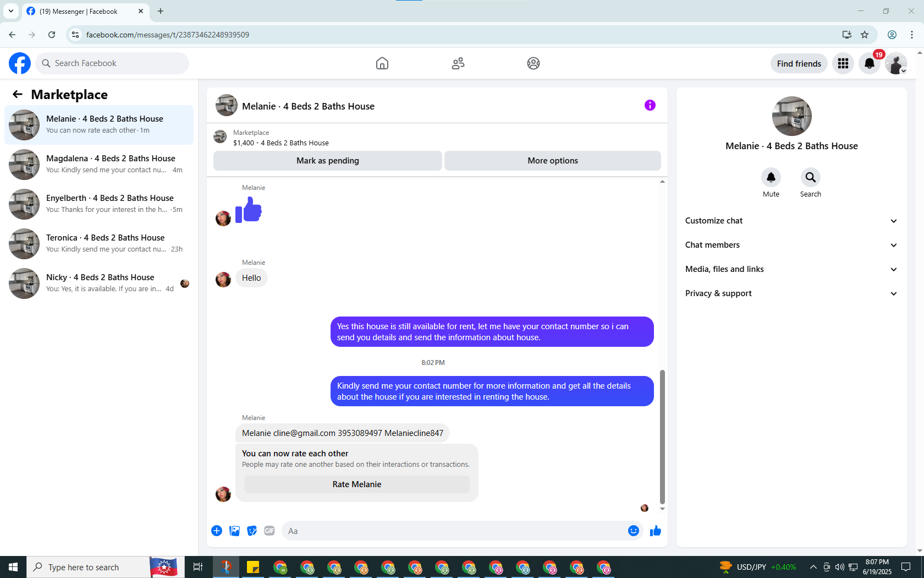
Task: Open the Chrome three-dot menu
Action: pyautogui.click(x=912, y=35)
